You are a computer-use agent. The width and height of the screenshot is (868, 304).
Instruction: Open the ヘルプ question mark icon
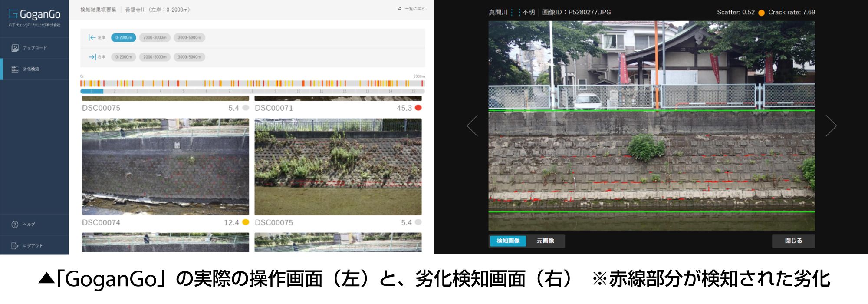(x=15, y=225)
